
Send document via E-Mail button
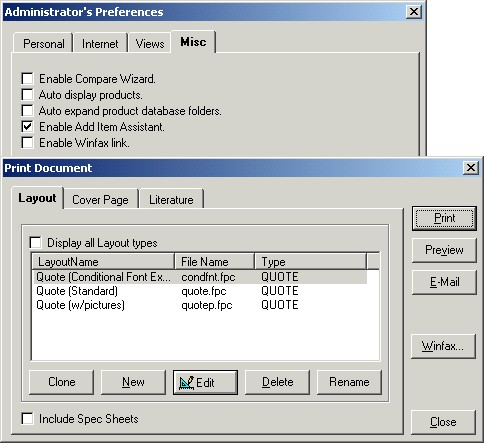pos(444,282)
